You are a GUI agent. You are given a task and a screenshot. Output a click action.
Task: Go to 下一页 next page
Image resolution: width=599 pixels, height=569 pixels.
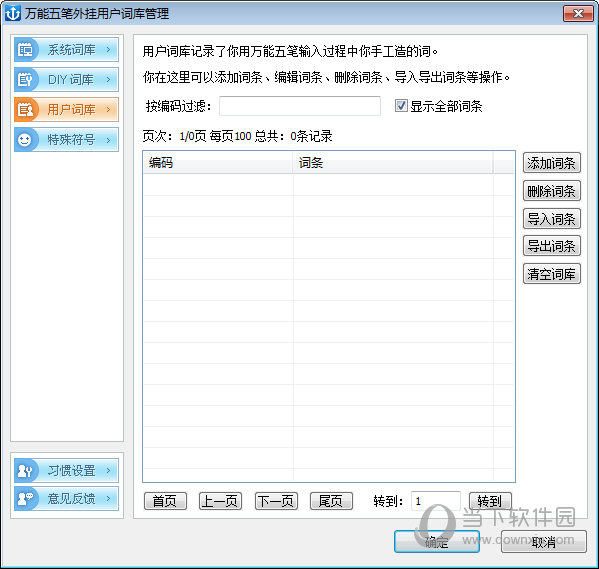coord(276,501)
